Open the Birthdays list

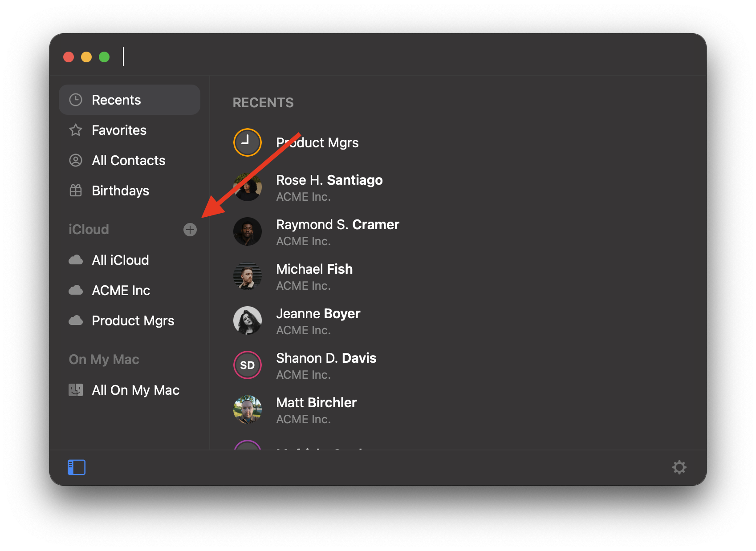(130, 190)
